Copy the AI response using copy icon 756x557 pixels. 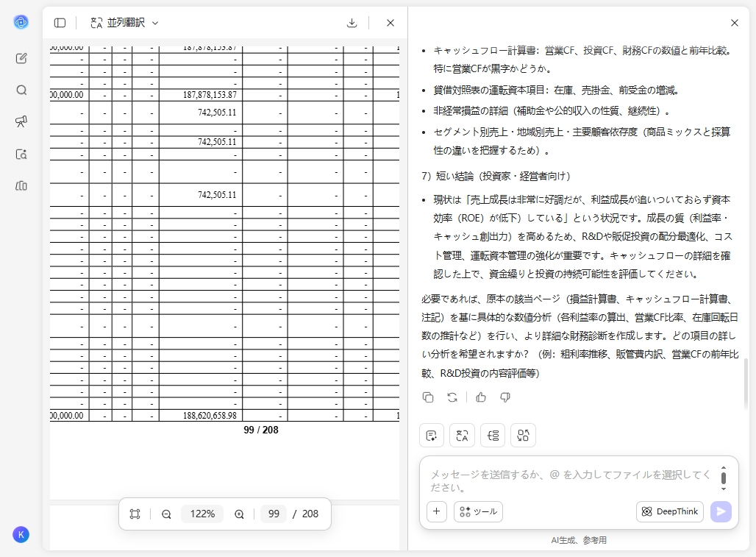pos(428,397)
